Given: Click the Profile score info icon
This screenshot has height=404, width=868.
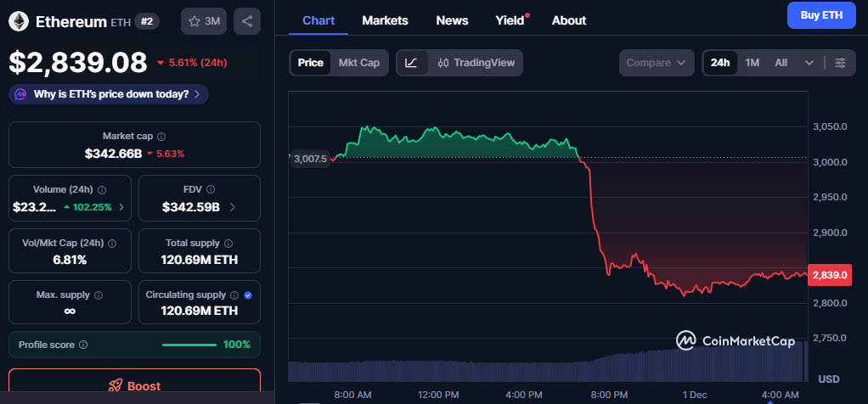Looking at the screenshot, I should [x=82, y=345].
